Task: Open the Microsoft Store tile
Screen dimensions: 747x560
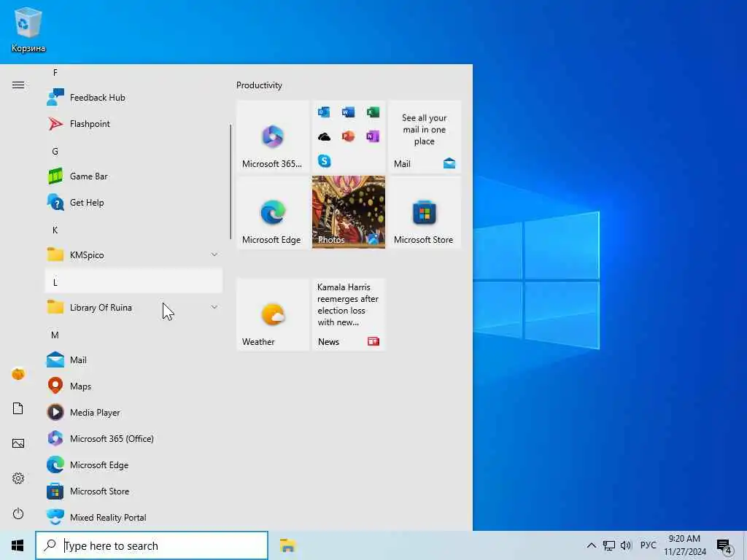Action: [425, 212]
